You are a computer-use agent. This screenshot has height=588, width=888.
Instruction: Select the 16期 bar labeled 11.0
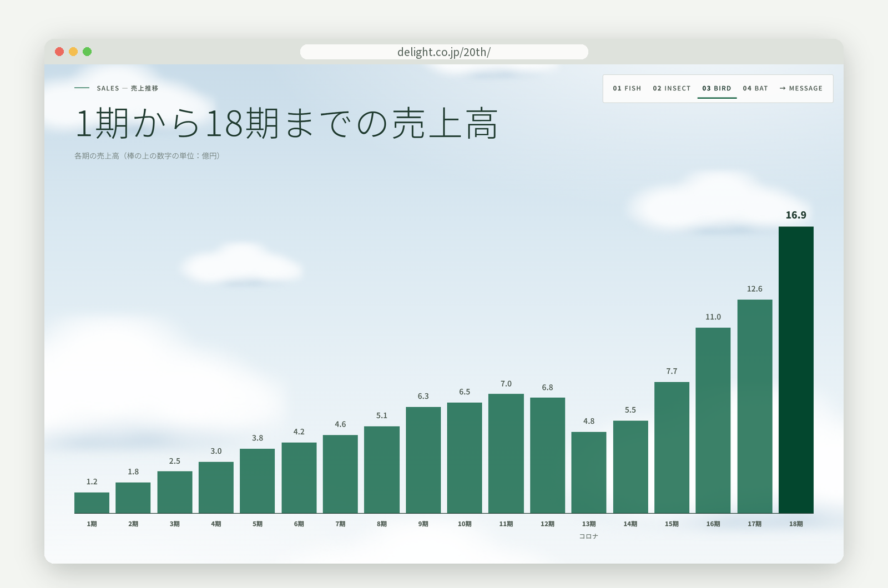[x=713, y=420]
